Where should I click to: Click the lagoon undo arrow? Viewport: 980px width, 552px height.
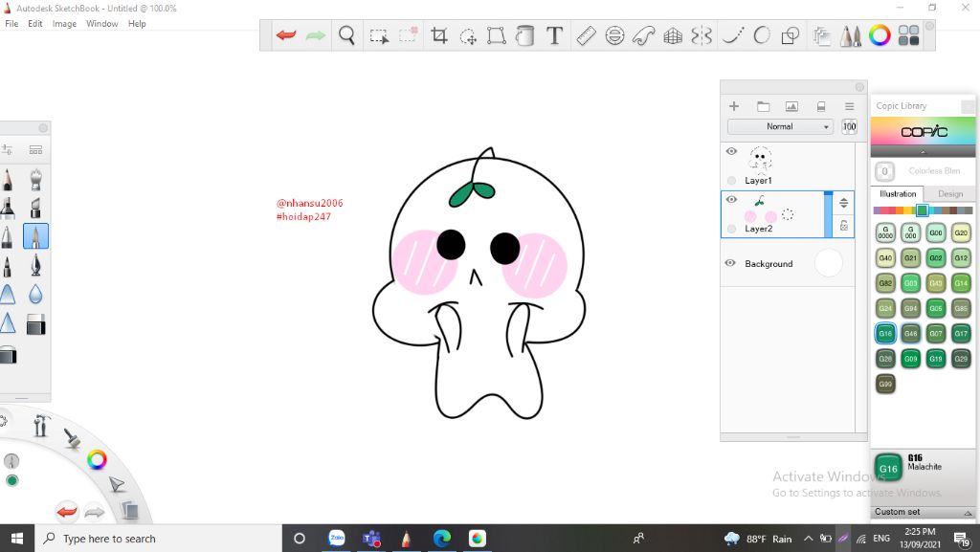pos(67,512)
